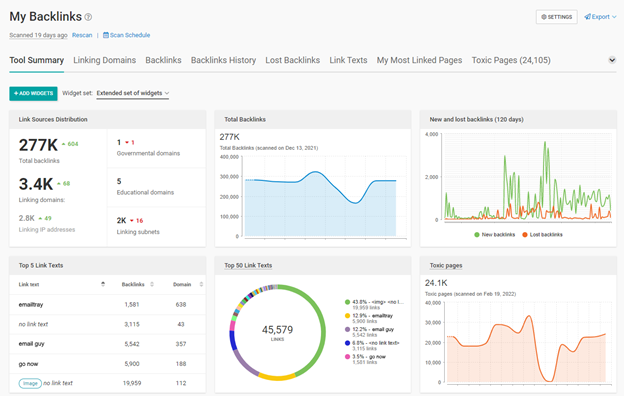Click the Image tag on no link text row
Viewport: 624px width, 396px height.
tap(30, 383)
